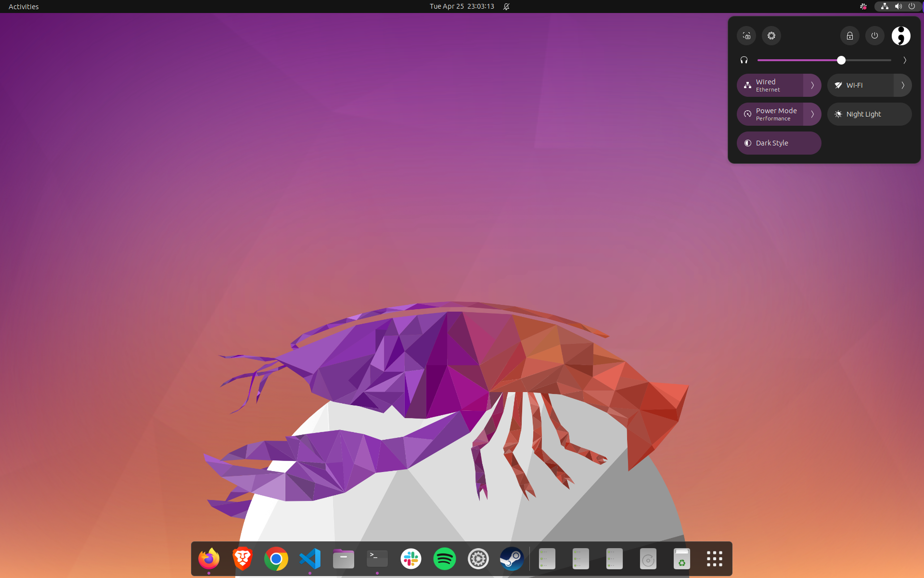Open the Brave browser in the dock

pos(243,559)
